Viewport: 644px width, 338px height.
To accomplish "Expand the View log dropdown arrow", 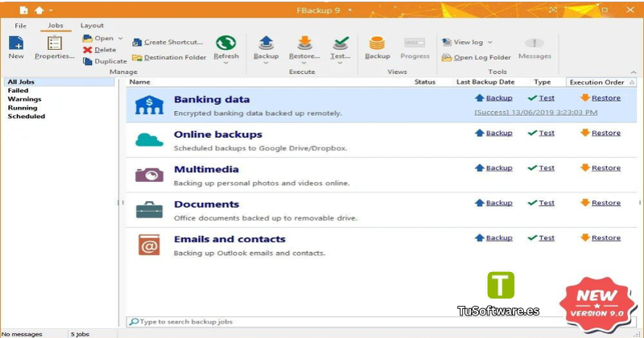I will pos(490,42).
